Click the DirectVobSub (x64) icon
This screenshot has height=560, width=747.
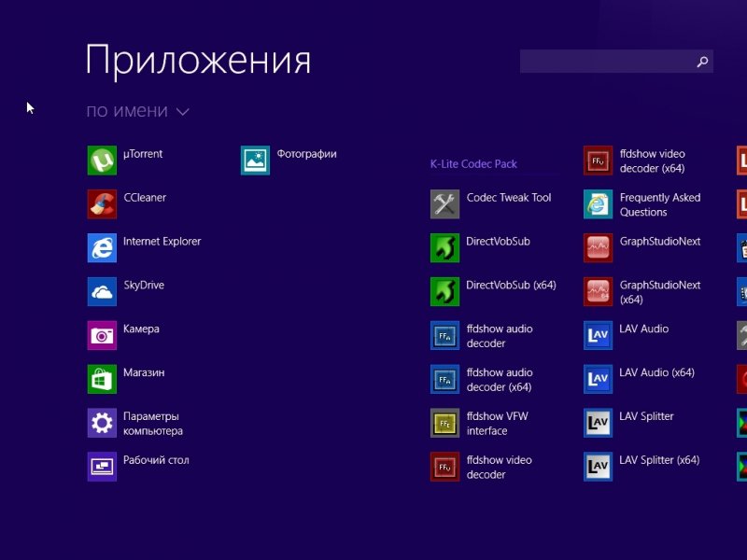pos(445,291)
